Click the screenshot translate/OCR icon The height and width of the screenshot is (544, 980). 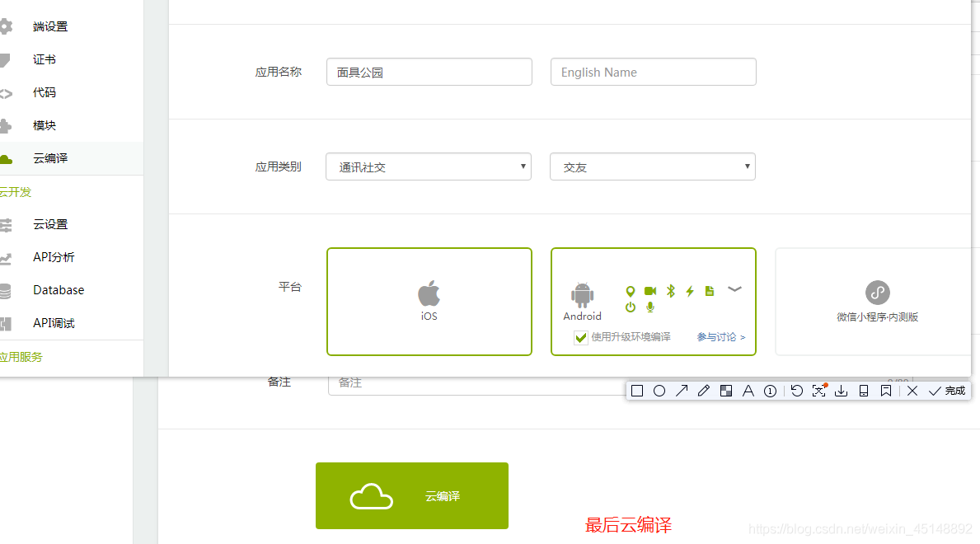(818, 391)
